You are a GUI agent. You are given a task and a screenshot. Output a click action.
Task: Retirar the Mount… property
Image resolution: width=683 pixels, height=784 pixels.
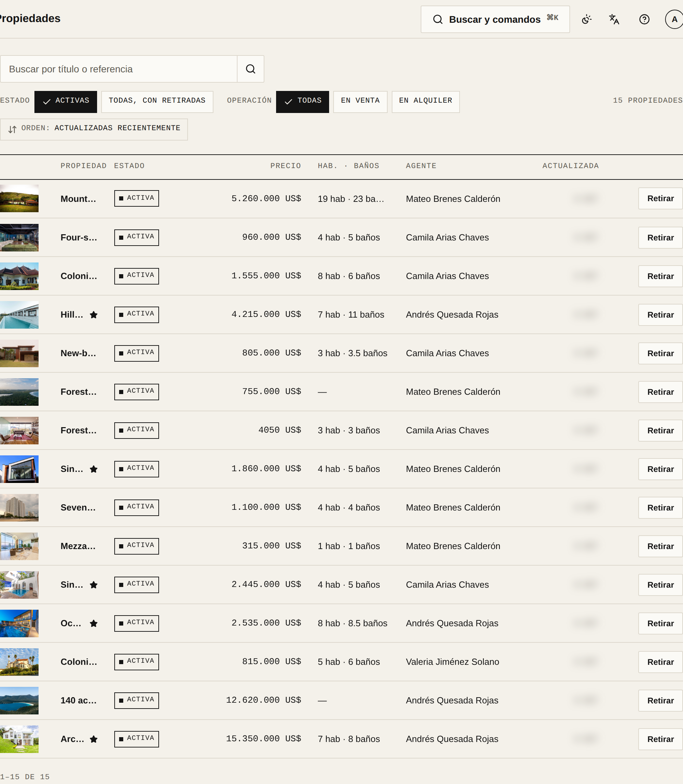pyautogui.click(x=660, y=198)
